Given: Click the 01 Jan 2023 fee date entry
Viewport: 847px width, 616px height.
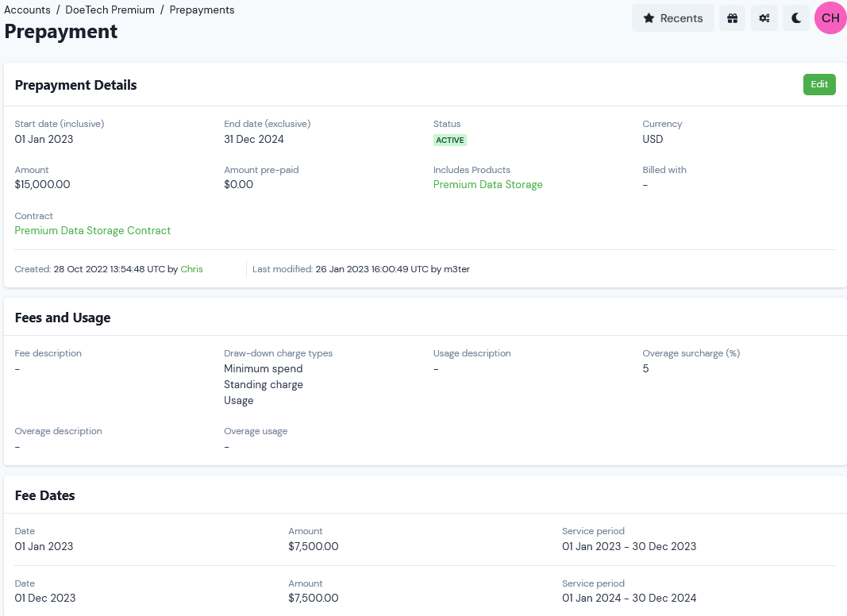Looking at the screenshot, I should coord(44,546).
